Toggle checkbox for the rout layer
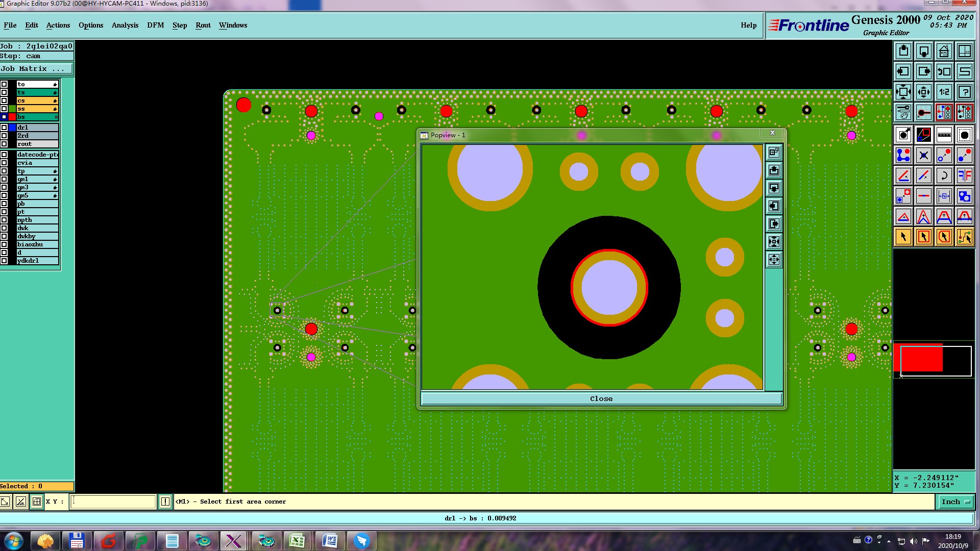 (x=4, y=144)
